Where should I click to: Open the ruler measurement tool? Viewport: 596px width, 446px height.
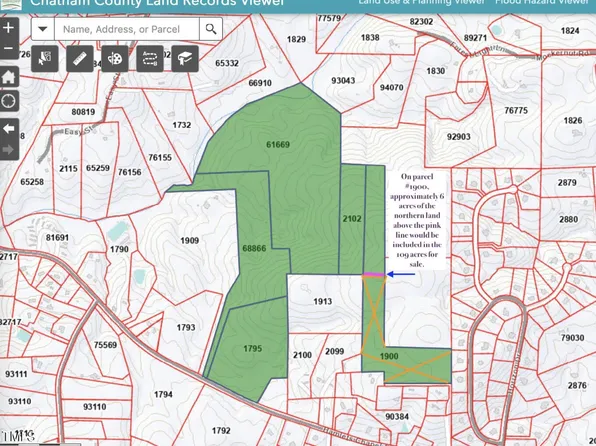click(80, 59)
